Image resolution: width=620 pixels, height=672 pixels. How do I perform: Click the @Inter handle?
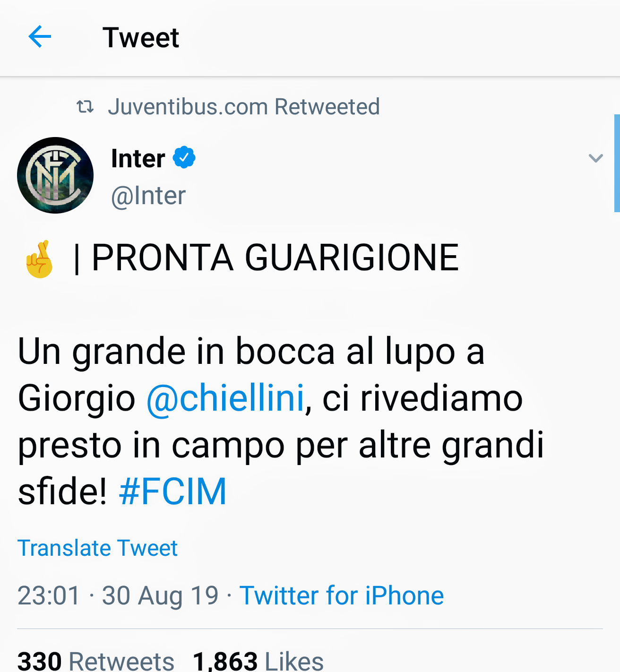coord(148,196)
